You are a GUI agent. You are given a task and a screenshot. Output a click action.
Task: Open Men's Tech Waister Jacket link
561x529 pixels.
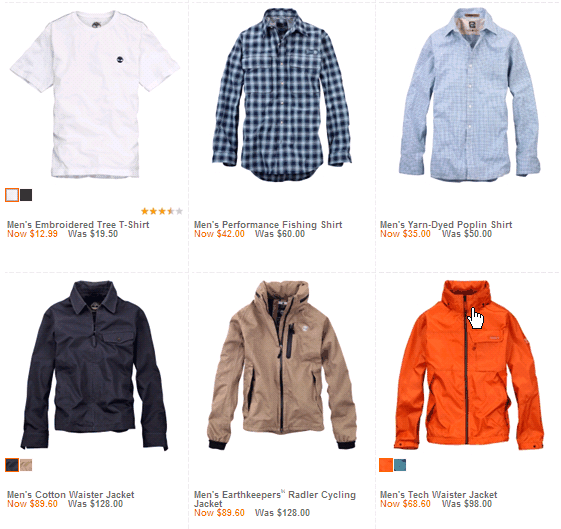439,495
